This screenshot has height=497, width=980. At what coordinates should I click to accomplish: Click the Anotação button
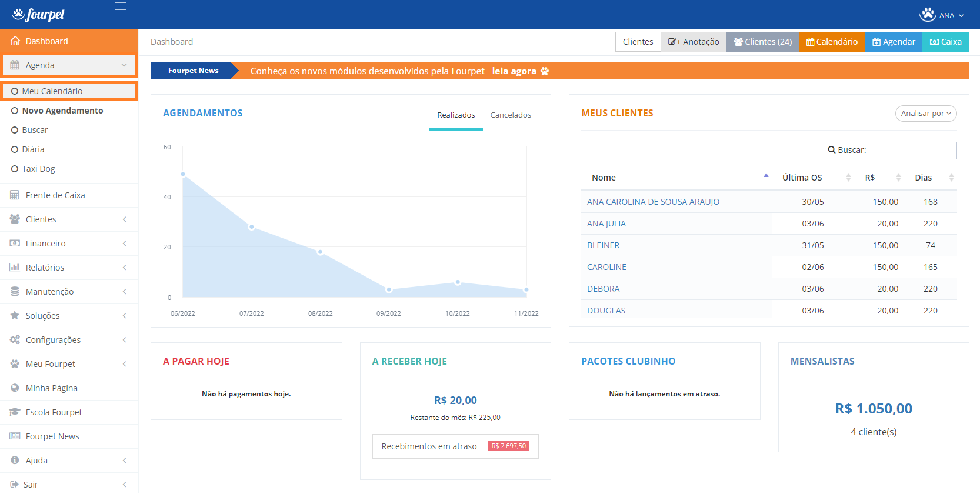tap(694, 42)
